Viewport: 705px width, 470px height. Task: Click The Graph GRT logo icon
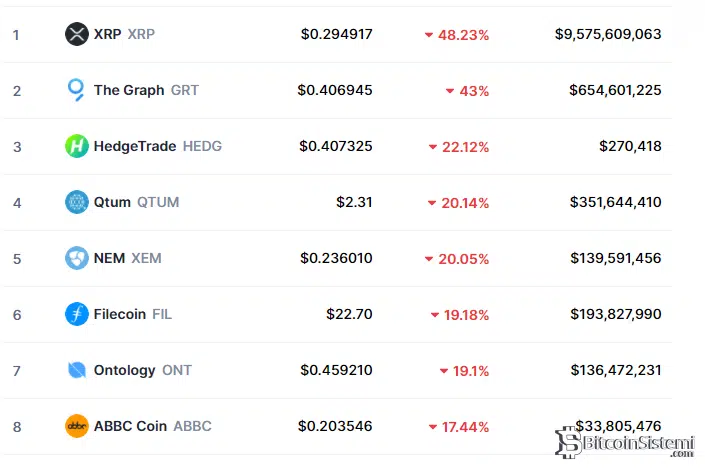tap(77, 90)
